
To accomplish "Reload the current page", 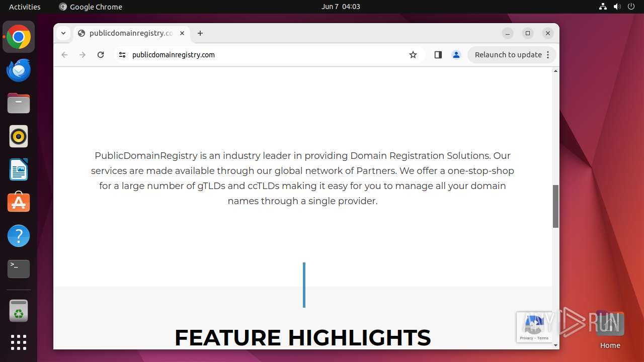I will point(101,55).
